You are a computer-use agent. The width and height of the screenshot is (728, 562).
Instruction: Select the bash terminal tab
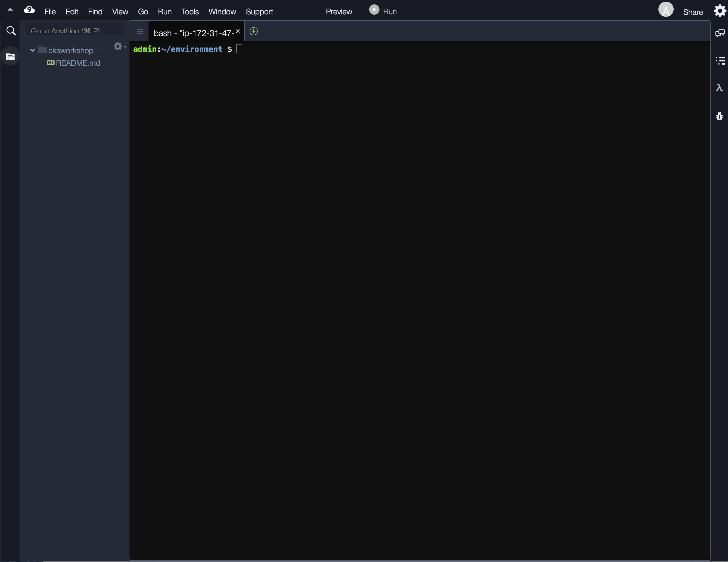point(193,33)
